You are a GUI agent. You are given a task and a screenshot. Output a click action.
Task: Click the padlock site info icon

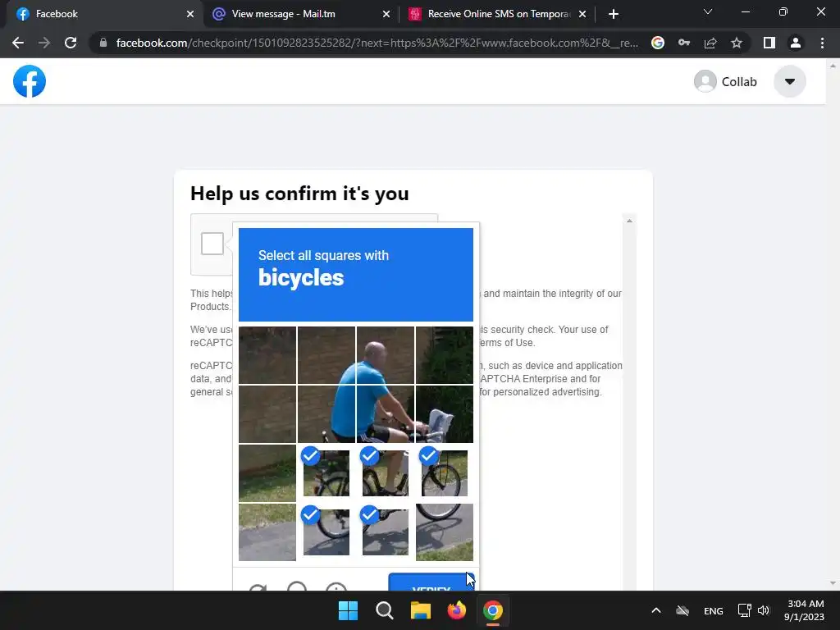103,43
